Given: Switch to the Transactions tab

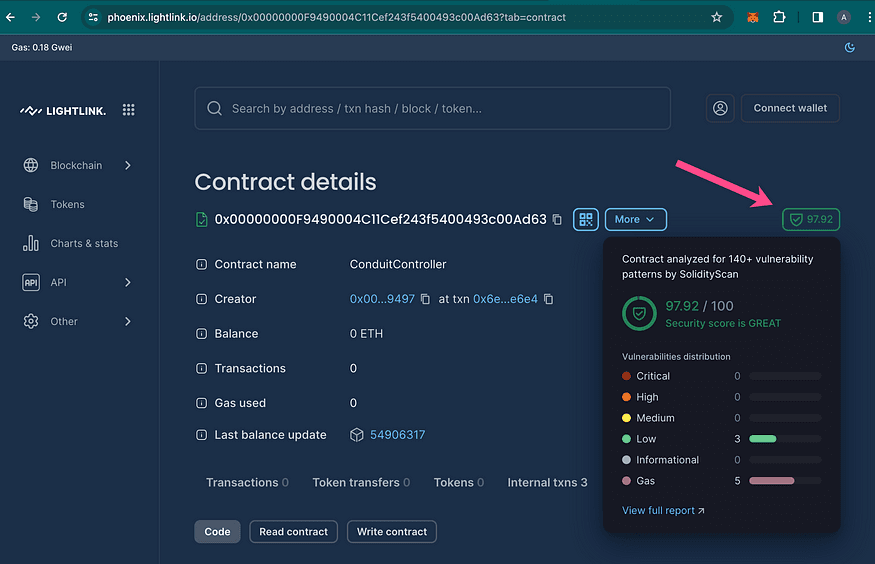Looking at the screenshot, I should click(x=247, y=483).
